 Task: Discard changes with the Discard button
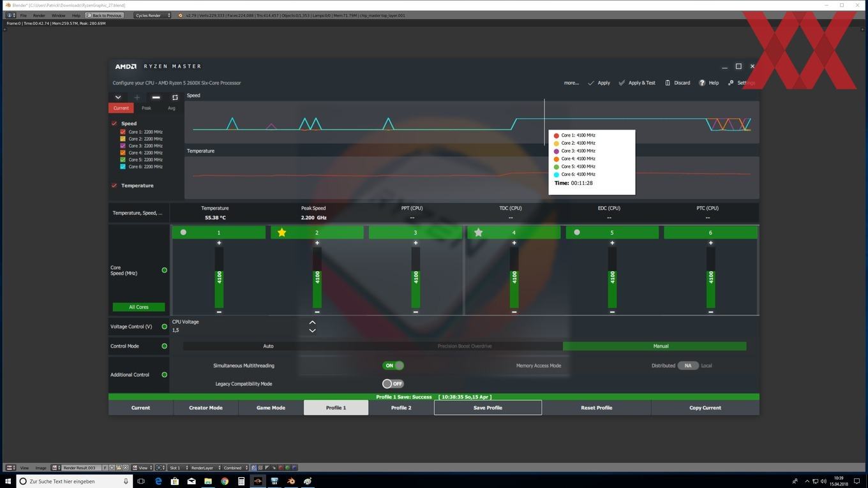(x=677, y=83)
